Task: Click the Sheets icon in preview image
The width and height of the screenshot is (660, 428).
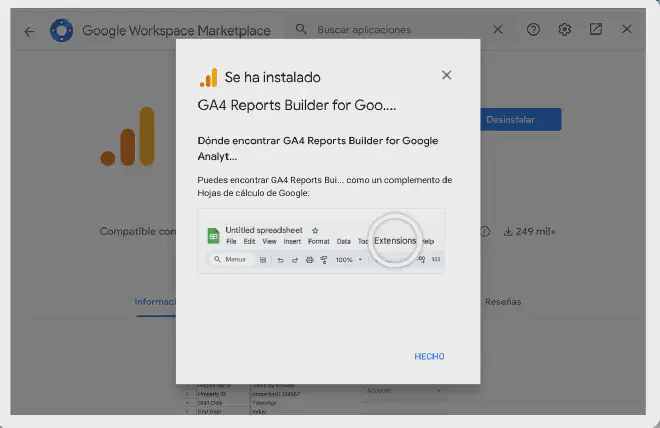Action: pos(213,236)
